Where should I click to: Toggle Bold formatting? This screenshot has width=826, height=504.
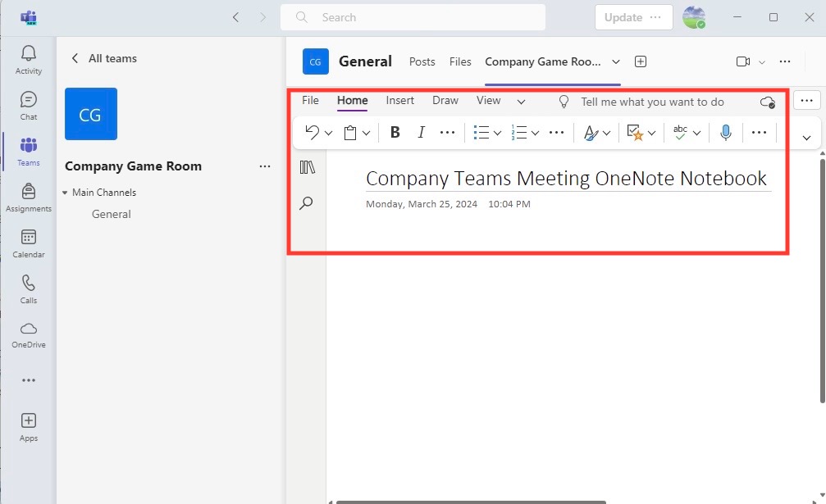click(x=395, y=133)
